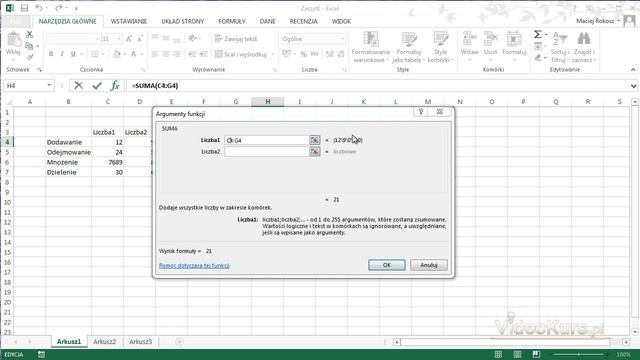Open the WSTAWIANIE ribbon tab

129,21
